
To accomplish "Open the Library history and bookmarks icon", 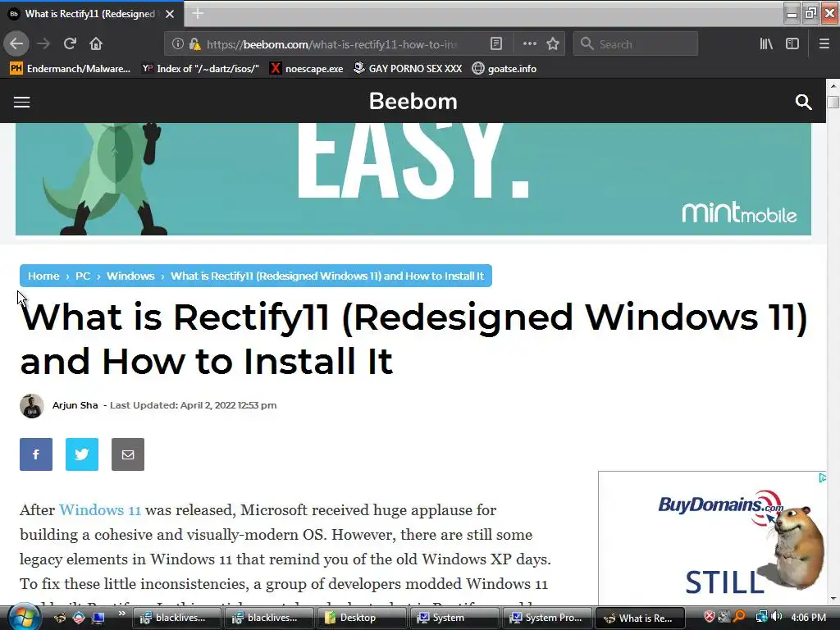I will (x=766, y=44).
